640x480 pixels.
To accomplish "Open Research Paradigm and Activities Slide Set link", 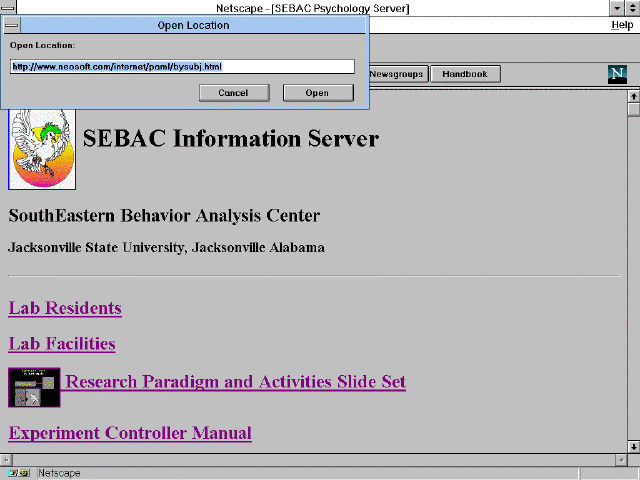I will click(x=236, y=382).
